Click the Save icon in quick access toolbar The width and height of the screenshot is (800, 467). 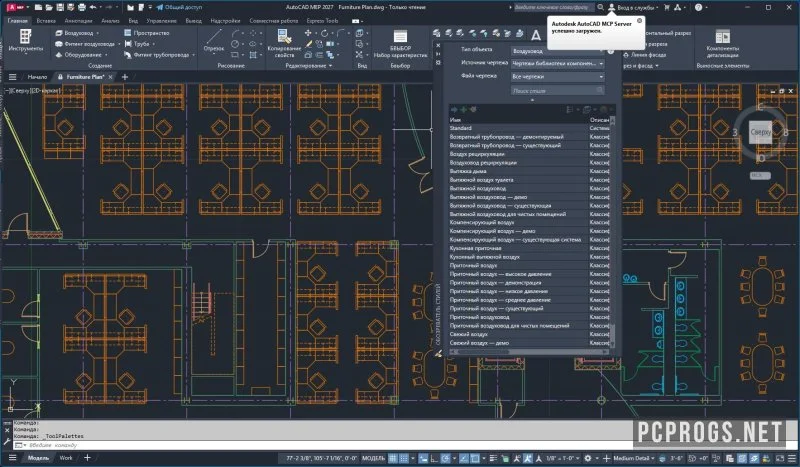pyautogui.click(x=60, y=7)
